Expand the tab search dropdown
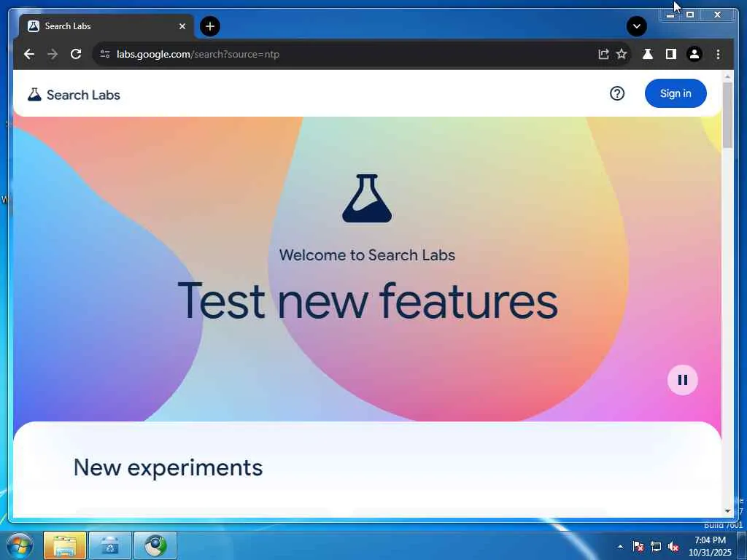Image resolution: width=747 pixels, height=560 pixels. pos(636,26)
